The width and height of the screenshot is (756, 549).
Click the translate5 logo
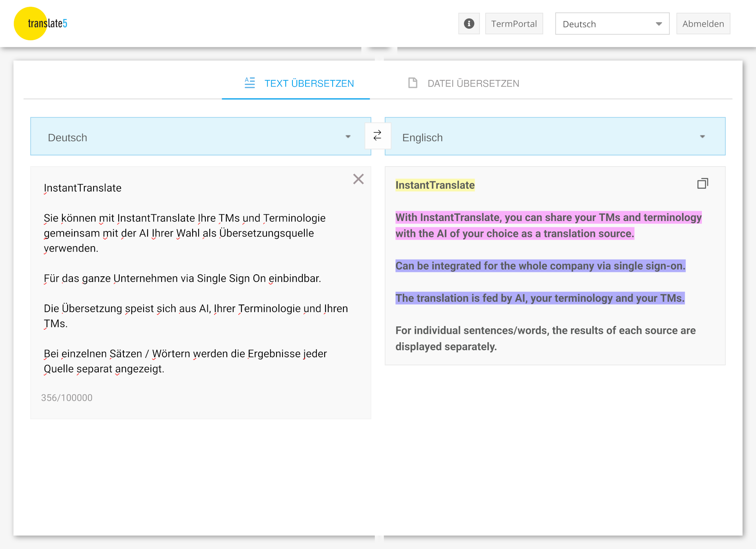(41, 23)
